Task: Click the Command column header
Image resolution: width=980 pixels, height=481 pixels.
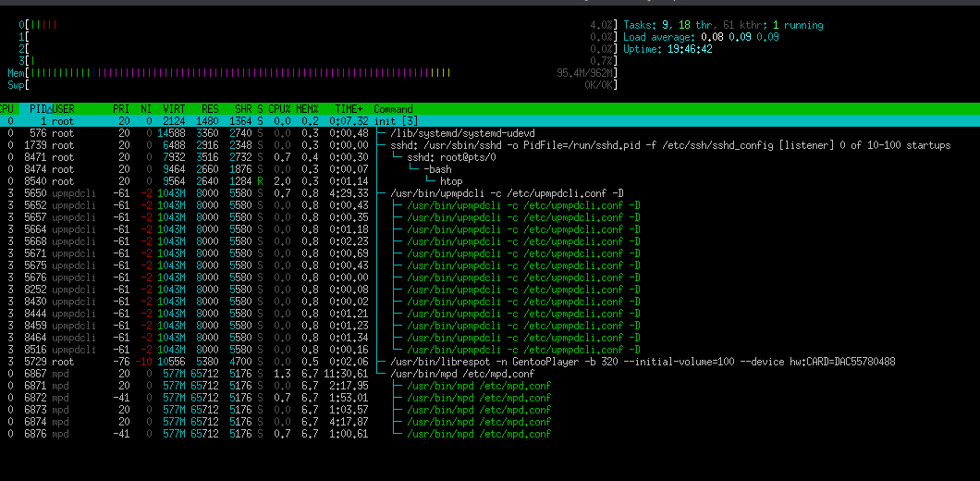Action: (393, 109)
